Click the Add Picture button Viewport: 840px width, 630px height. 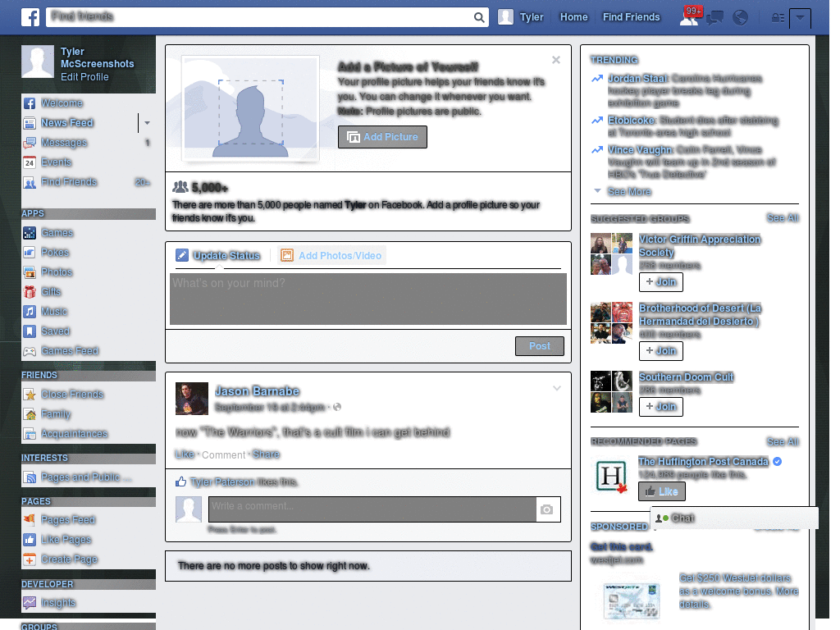click(x=382, y=137)
